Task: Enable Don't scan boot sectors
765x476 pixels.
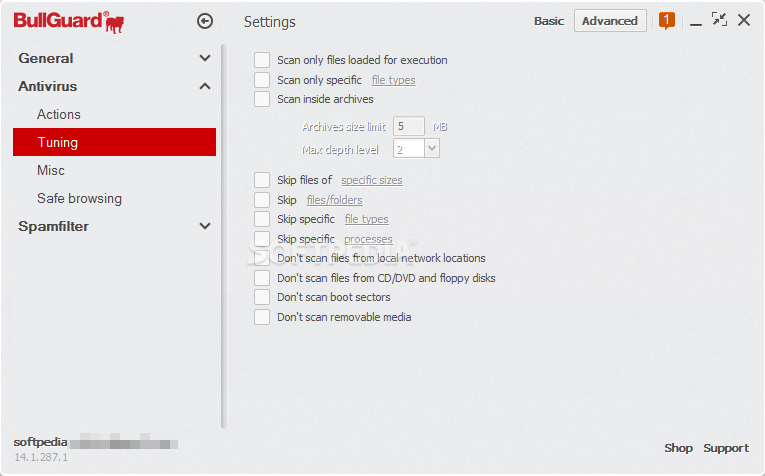Action: tap(262, 297)
